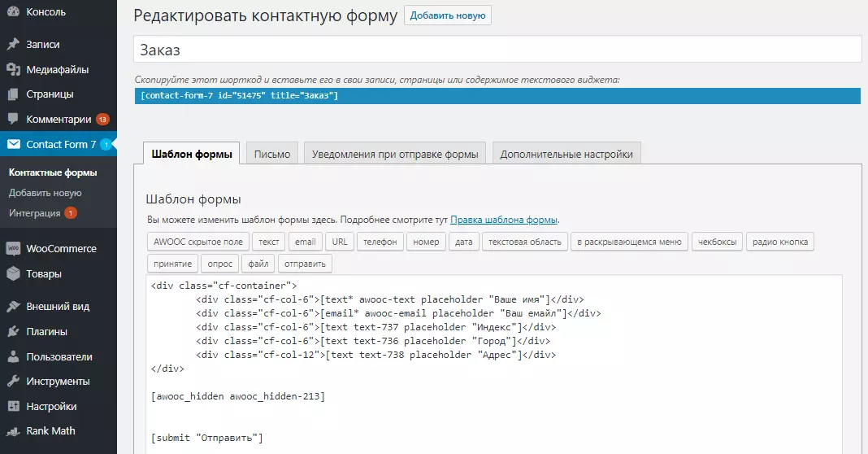Insert опрос quiz tag

pyautogui.click(x=219, y=264)
